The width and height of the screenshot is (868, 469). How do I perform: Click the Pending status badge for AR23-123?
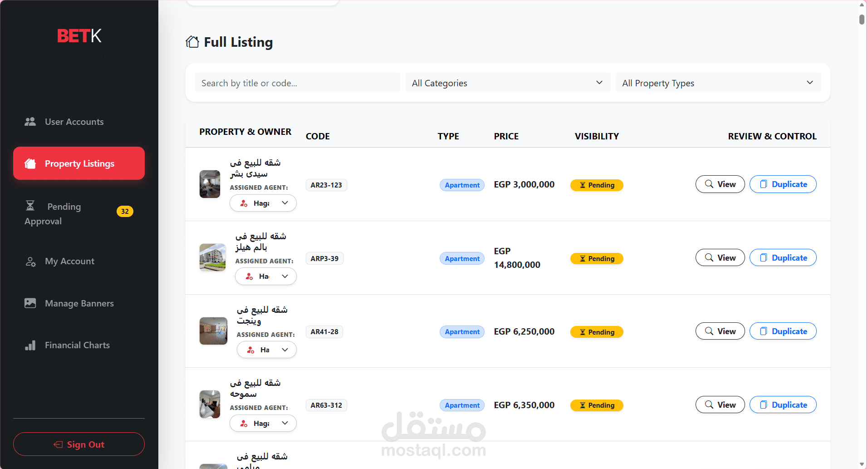(596, 185)
